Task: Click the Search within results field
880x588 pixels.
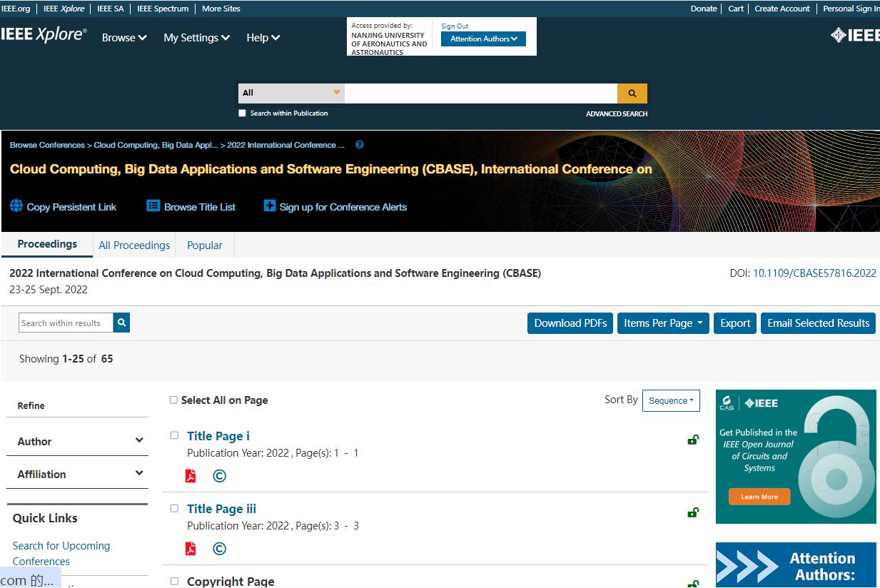Action: point(66,323)
